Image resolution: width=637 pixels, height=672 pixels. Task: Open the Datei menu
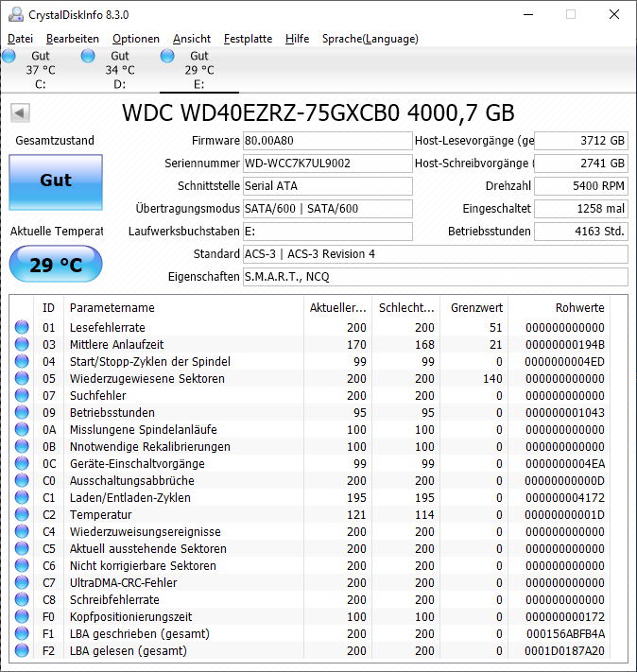click(20, 39)
